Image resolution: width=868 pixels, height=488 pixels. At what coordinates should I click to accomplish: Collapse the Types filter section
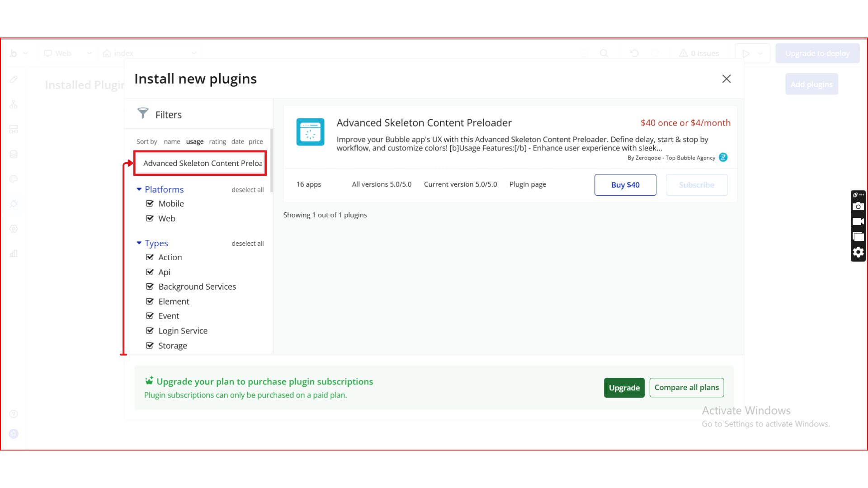pos(139,243)
